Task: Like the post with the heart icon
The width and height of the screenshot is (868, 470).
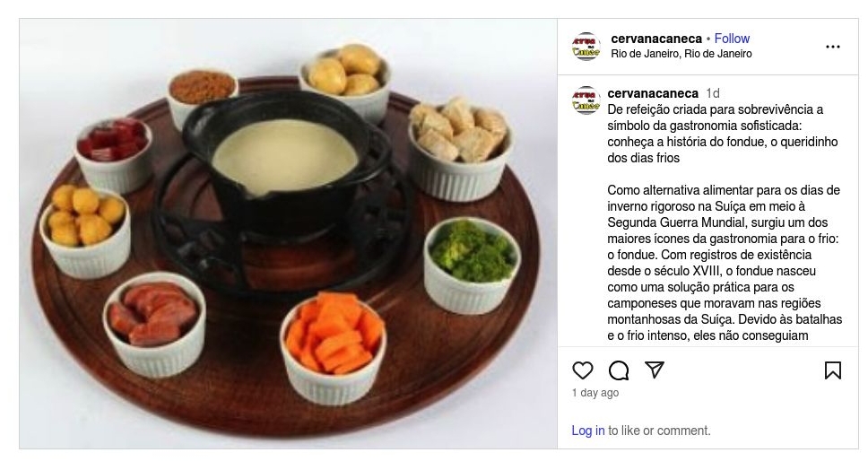Action: tap(582, 370)
